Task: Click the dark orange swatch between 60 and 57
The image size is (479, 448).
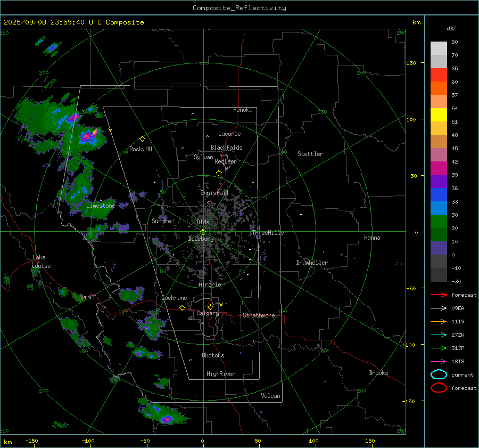Action: (x=439, y=88)
